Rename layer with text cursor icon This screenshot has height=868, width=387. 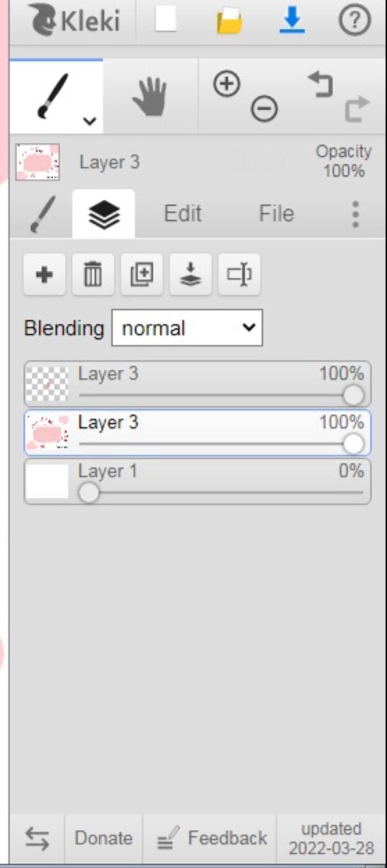239,275
